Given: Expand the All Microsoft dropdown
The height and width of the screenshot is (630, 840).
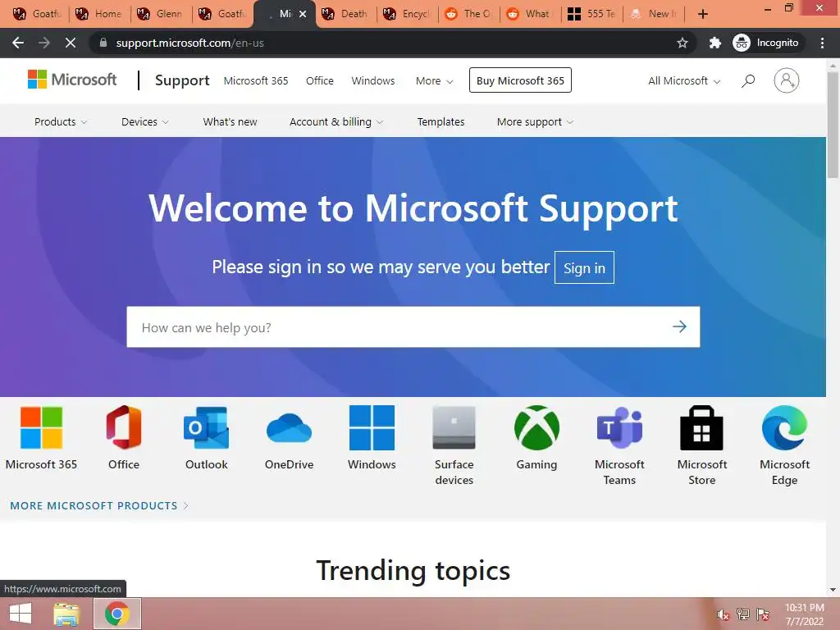Looking at the screenshot, I should pyautogui.click(x=683, y=80).
